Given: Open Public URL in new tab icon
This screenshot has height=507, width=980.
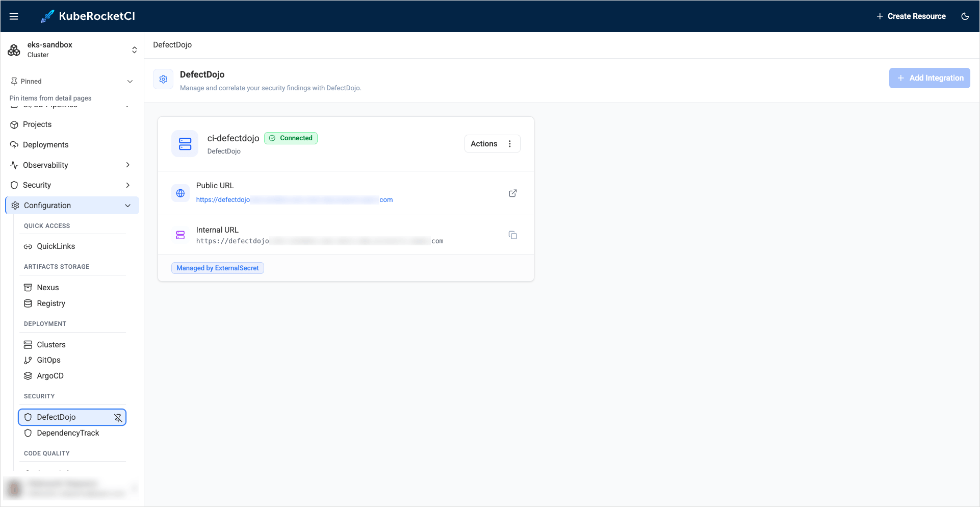Looking at the screenshot, I should 513,193.
